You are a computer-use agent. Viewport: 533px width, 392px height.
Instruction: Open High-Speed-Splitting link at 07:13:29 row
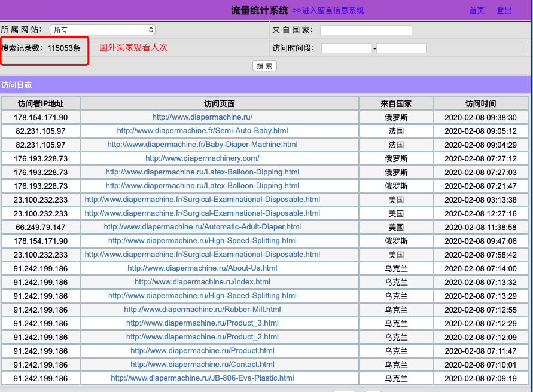pyautogui.click(x=202, y=296)
